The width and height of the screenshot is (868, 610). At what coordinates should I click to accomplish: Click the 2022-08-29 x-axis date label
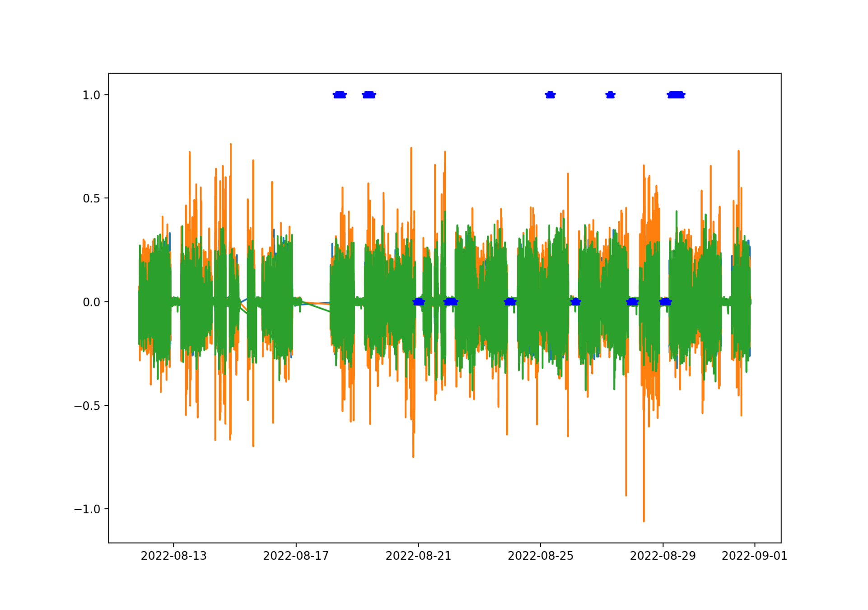tap(663, 556)
